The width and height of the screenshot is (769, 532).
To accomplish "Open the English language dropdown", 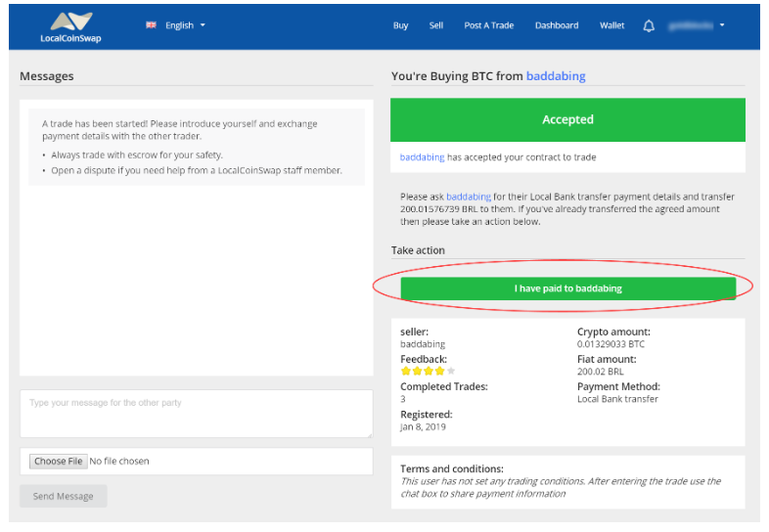I will pos(185,25).
